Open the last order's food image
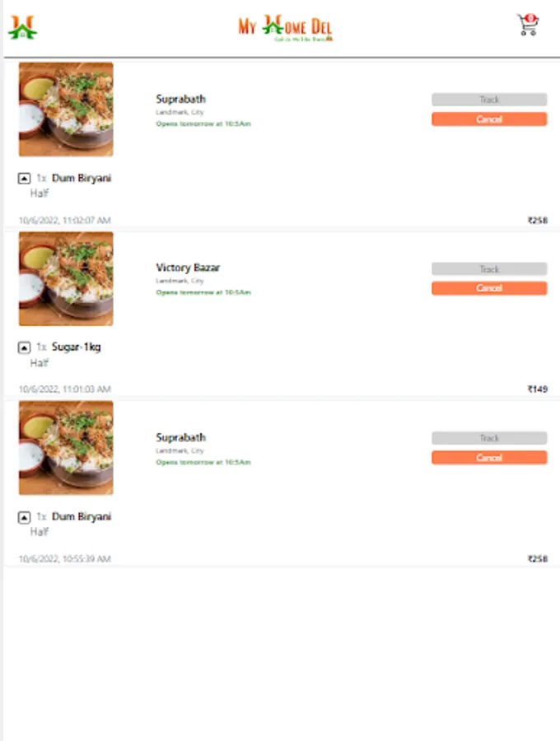560x741 pixels. 66,448
